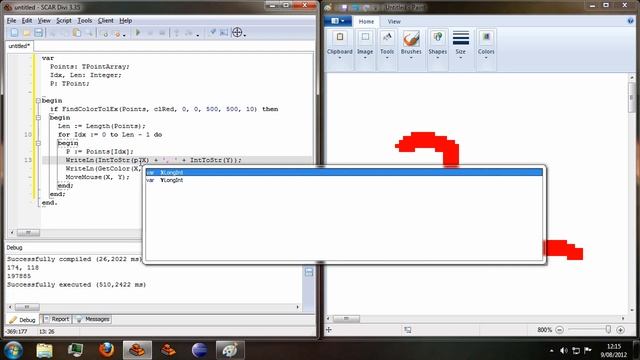Image resolution: width=640 pixels, height=360 pixels.
Task: Run the script with the green play button
Action: (x=138, y=33)
